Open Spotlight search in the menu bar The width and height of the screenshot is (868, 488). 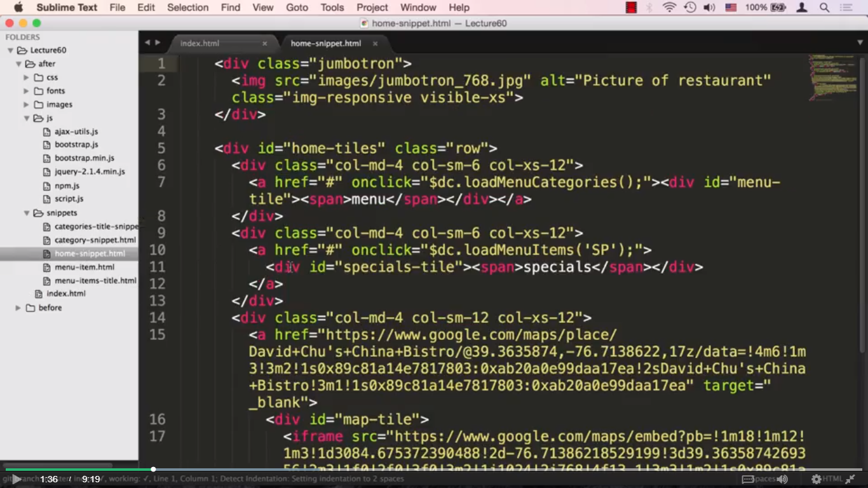[824, 8]
